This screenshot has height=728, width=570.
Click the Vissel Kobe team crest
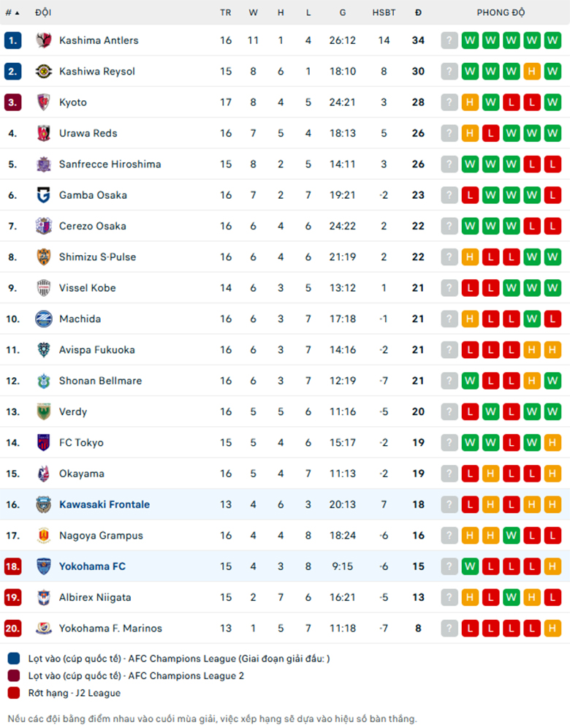click(44, 288)
